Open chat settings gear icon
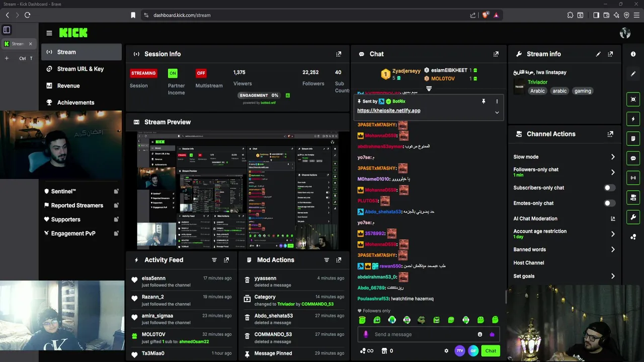This screenshot has width=644, height=362. (x=446, y=351)
